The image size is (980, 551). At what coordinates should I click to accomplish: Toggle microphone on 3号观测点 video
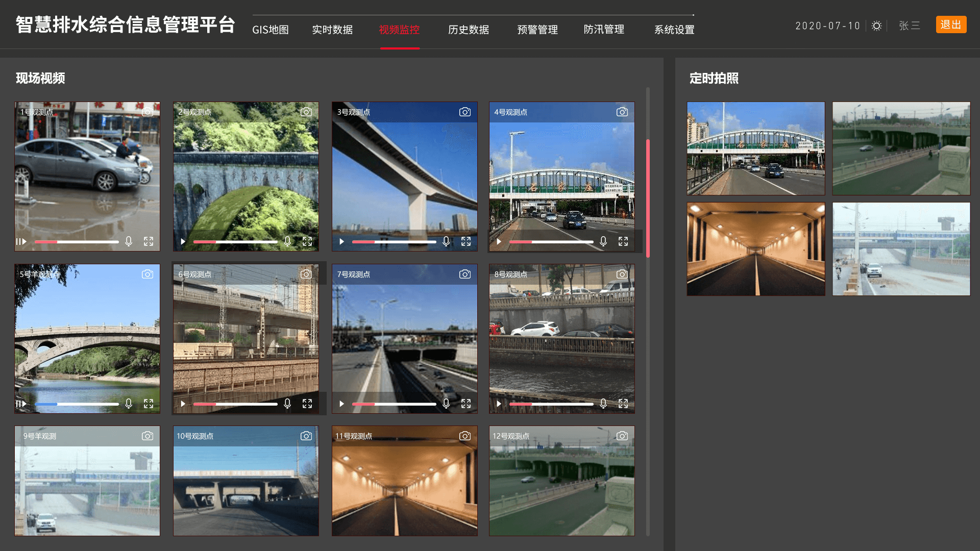coord(446,241)
